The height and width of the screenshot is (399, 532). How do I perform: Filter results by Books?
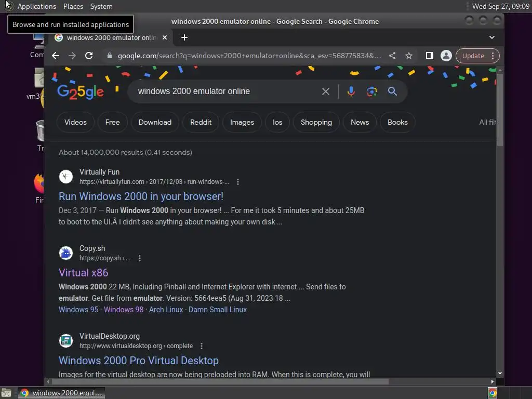[x=397, y=122]
